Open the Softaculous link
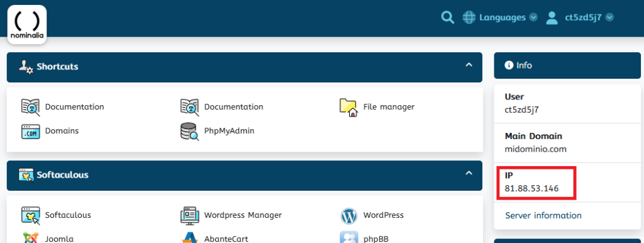 (68, 215)
